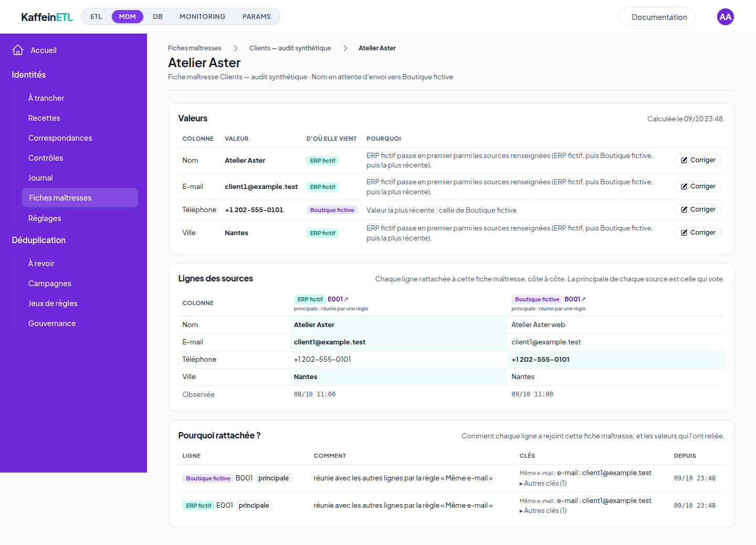The image size is (756, 545).
Task: Select Fiches maîtresses in sidebar
Action: 80,198
